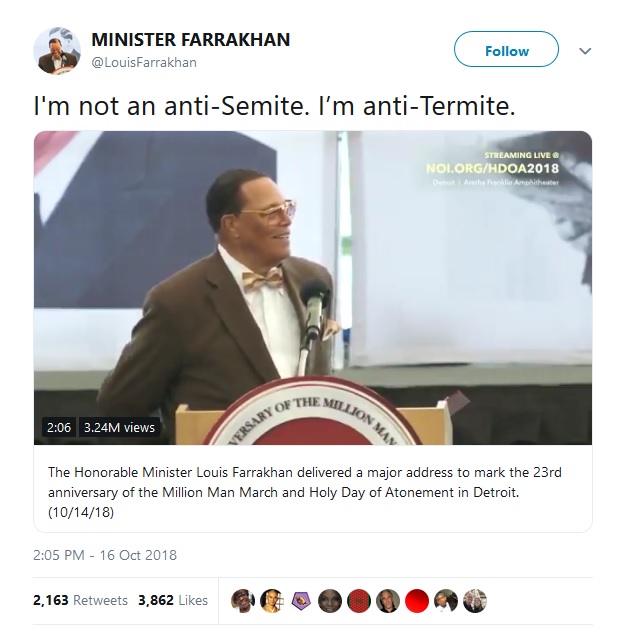Open the tweet options chevron menu

click(x=586, y=51)
